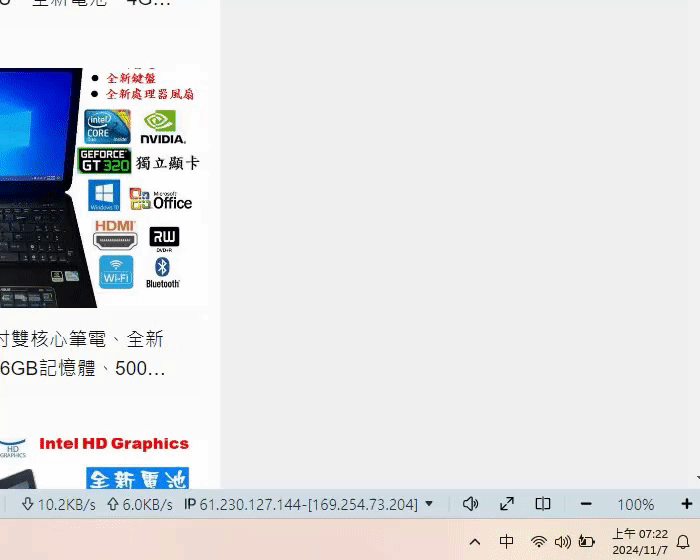The image size is (700, 560).
Task: Switch input method via 中 indicator
Action: 506,542
